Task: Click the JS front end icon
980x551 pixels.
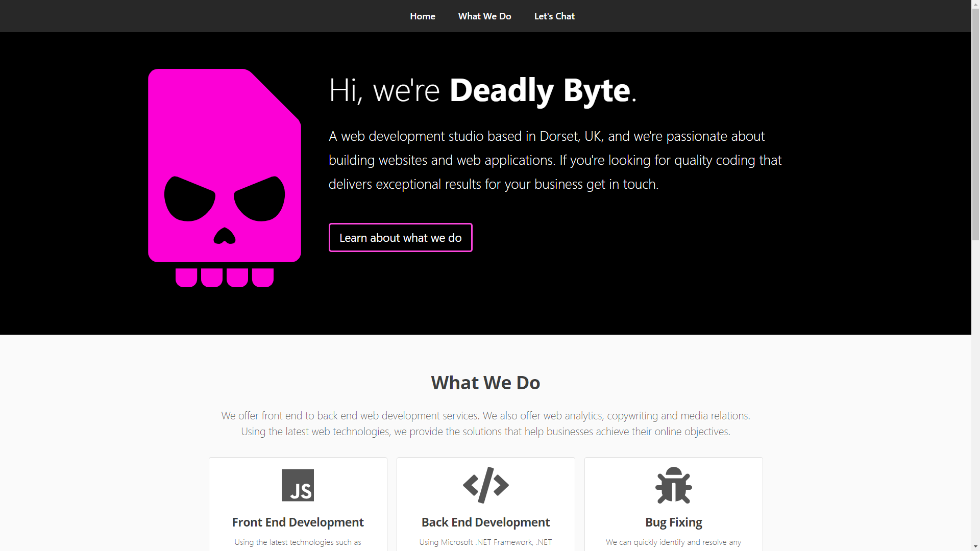Action: click(x=298, y=485)
